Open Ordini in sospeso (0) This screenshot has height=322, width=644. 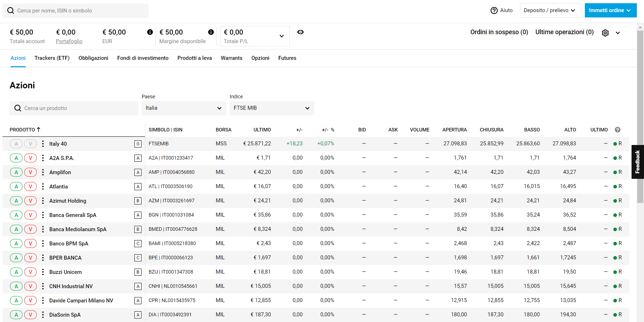click(x=499, y=32)
